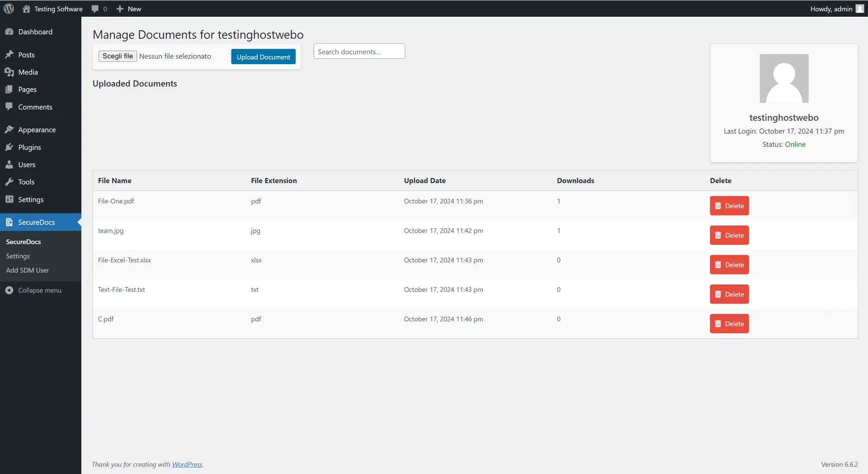The height and width of the screenshot is (474, 868).
Task: Open the New content dropdown
Action: 129,9
